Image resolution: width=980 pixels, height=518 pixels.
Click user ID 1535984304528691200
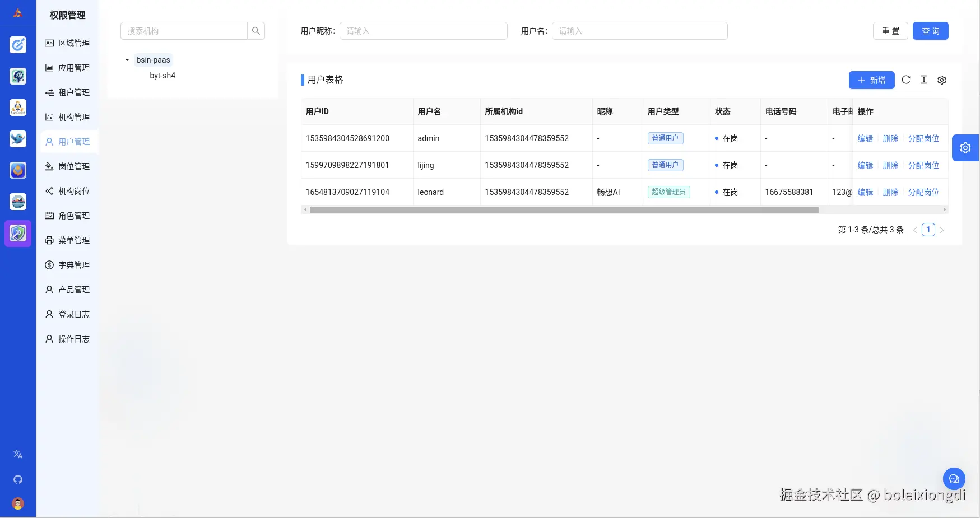pos(347,138)
